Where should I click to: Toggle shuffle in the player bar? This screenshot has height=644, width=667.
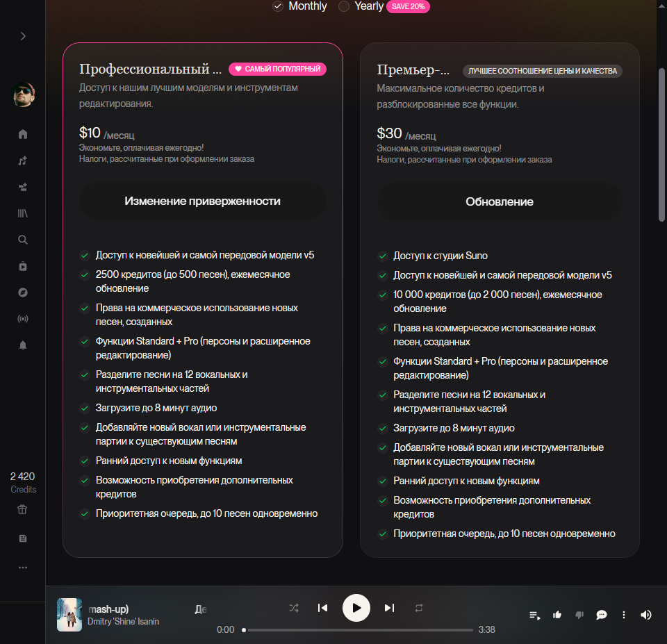click(x=293, y=608)
